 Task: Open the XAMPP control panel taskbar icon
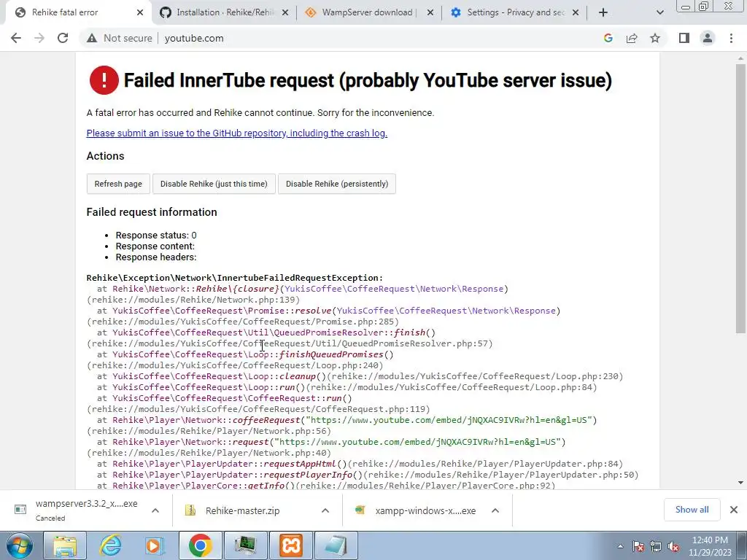pyautogui.click(x=290, y=545)
